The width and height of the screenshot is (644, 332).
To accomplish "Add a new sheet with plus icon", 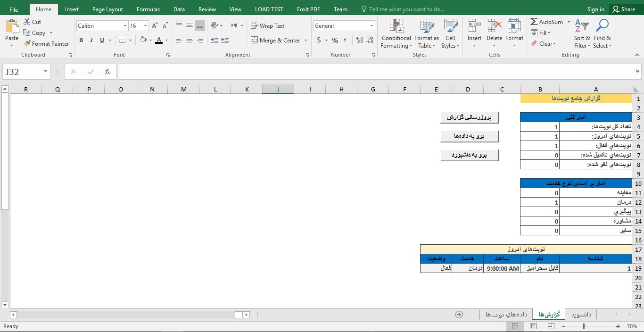I will pyautogui.click(x=459, y=315).
